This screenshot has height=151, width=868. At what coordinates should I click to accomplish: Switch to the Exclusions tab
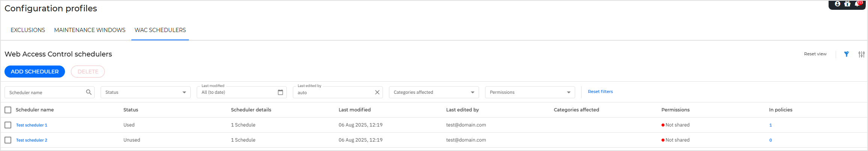[x=28, y=30]
